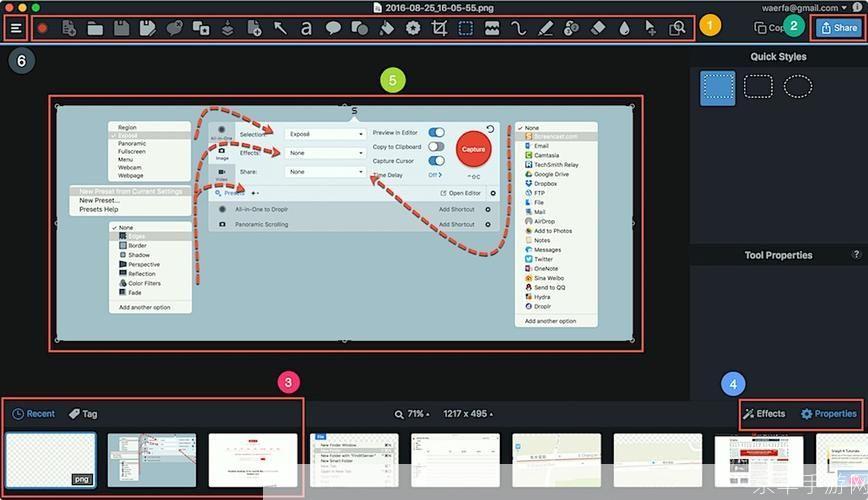The image size is (868, 500).
Task: Expand the waerfa@gmail.com account dropdown
Action: pyautogui.click(x=804, y=8)
